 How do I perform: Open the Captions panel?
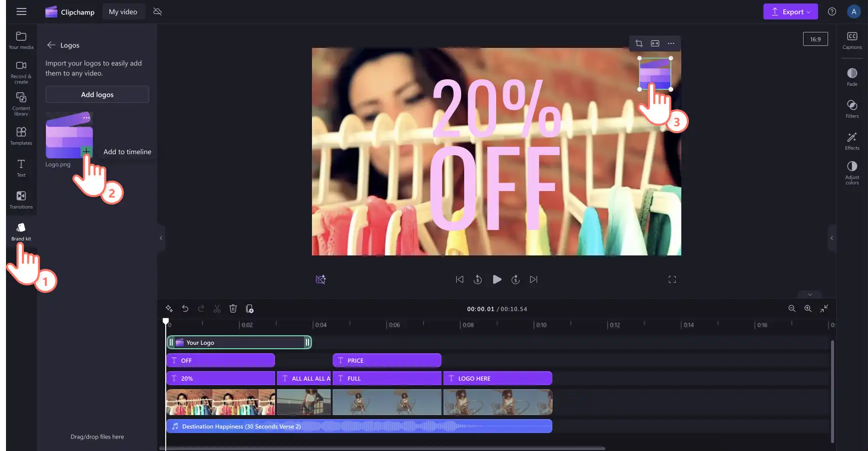(x=852, y=40)
